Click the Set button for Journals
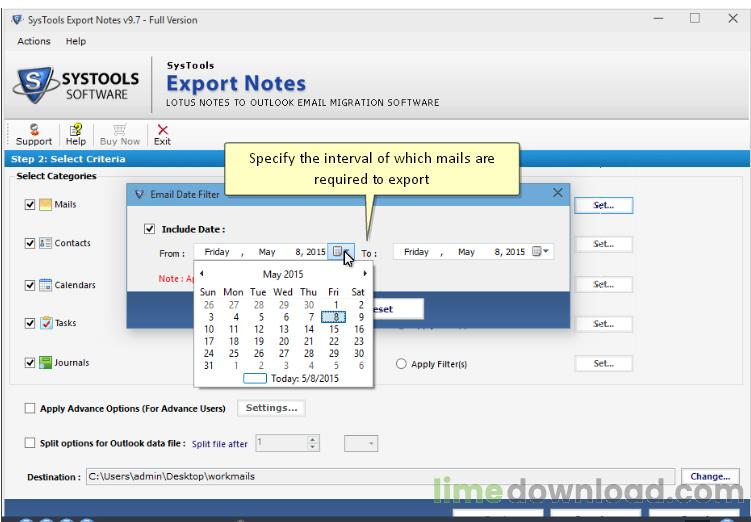 603,363
